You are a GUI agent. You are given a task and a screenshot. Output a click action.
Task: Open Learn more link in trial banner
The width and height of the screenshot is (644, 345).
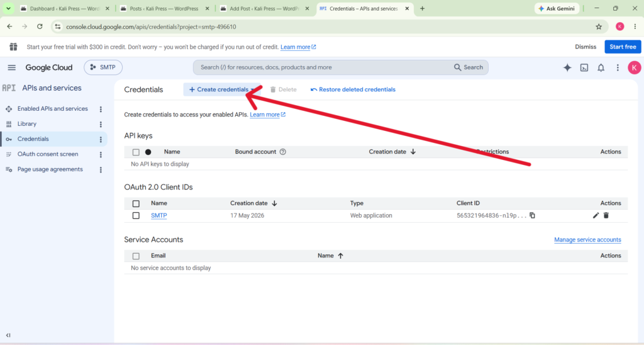point(298,47)
